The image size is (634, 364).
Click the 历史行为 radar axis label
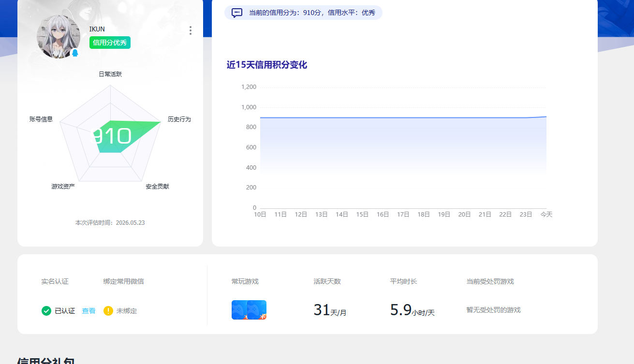click(x=179, y=119)
